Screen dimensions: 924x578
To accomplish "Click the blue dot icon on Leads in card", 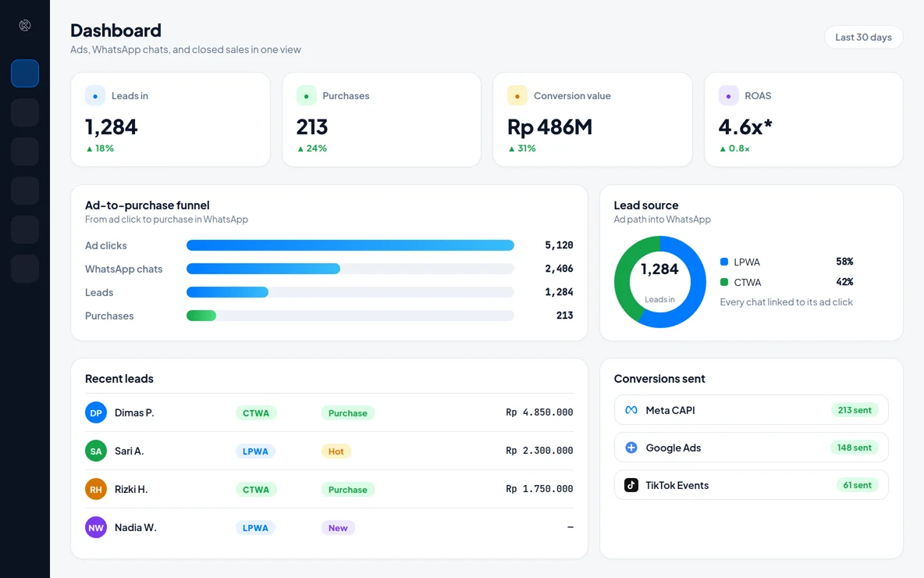I will pos(95,95).
